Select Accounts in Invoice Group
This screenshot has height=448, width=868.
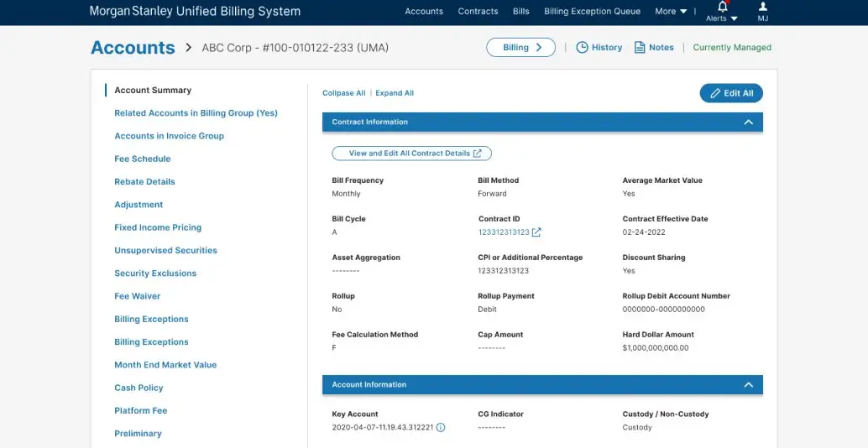(170, 136)
